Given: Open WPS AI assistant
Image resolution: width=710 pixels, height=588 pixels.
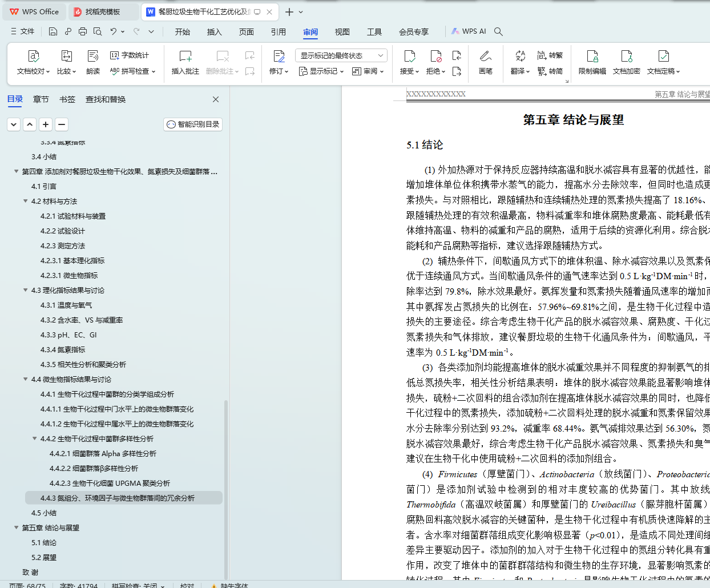Looking at the screenshot, I should tap(469, 31).
